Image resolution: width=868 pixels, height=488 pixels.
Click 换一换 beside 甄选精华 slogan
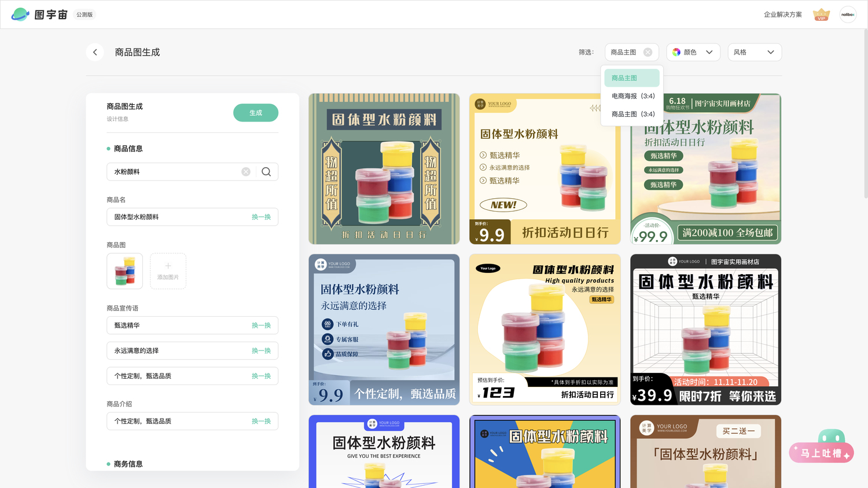(x=261, y=326)
